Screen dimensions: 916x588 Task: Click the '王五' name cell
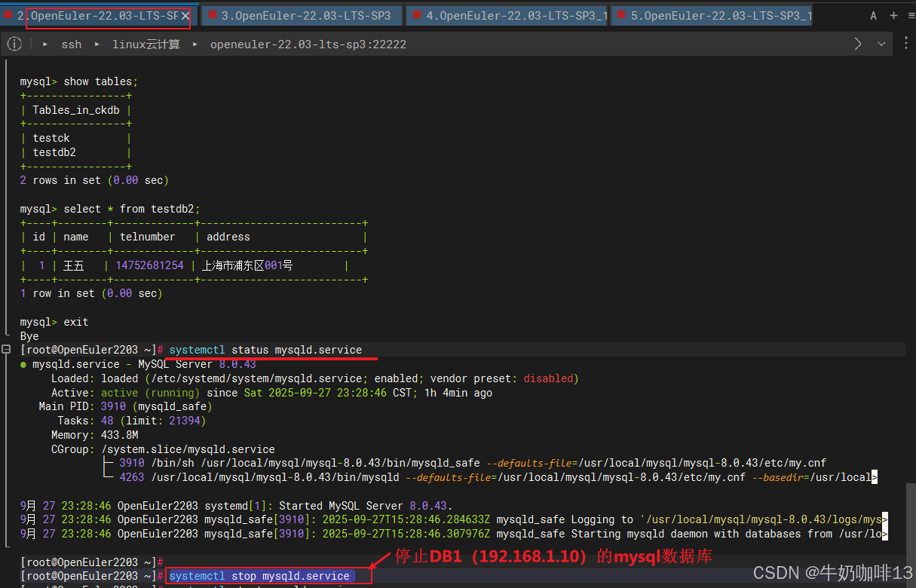click(x=73, y=265)
